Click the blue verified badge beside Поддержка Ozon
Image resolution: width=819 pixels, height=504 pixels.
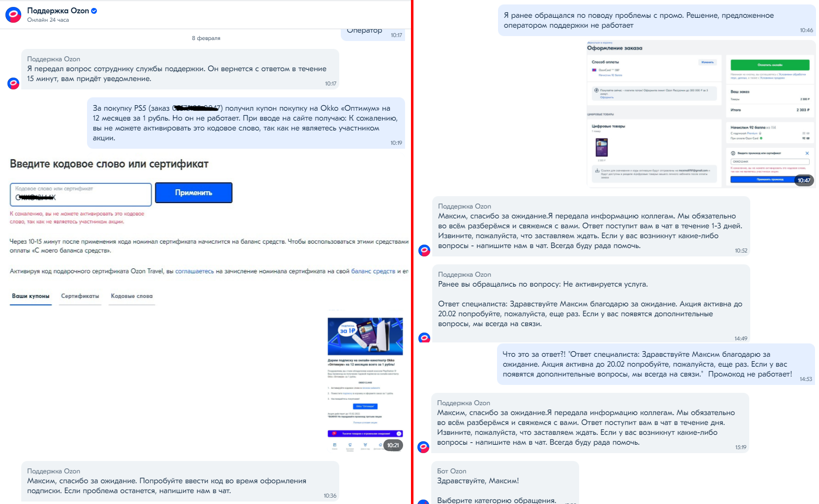[x=94, y=11]
